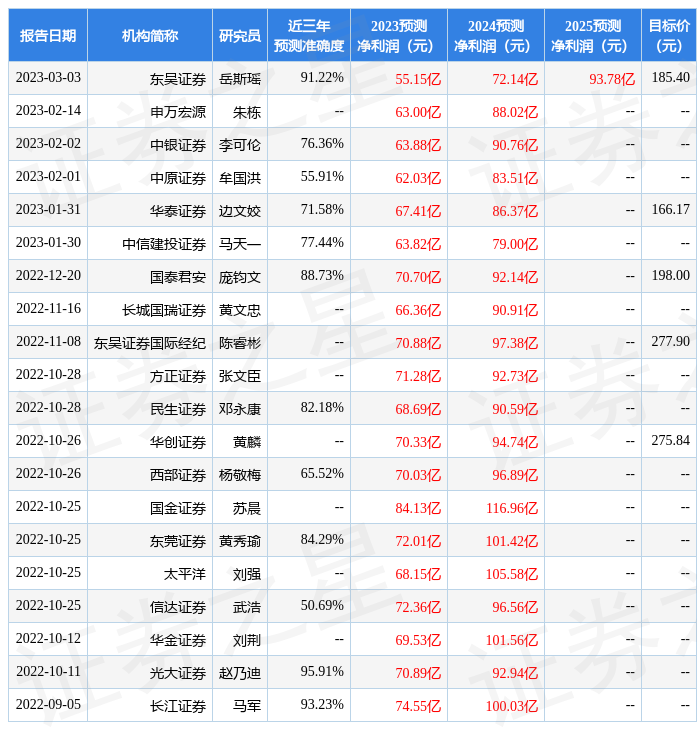Click the 报告日期 column header
Viewport: 697px width, 730px height.
tap(48, 35)
